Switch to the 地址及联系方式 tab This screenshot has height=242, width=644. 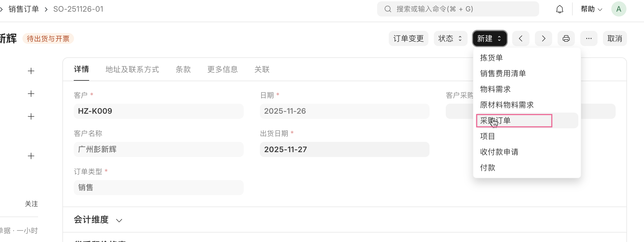point(132,69)
